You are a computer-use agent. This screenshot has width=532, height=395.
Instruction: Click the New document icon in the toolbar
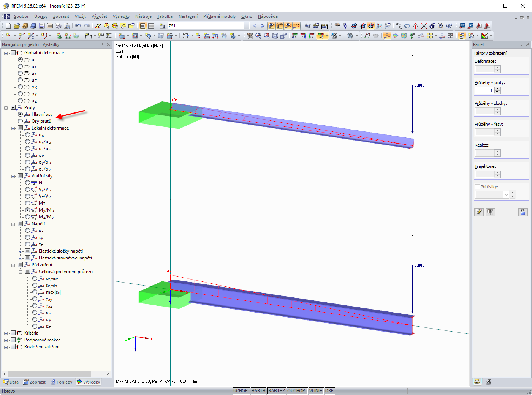coord(8,26)
